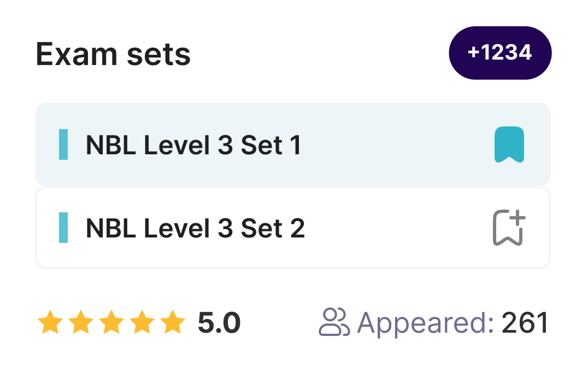The height and width of the screenshot is (383, 588).
Task: Click the teal marker bar on Set 2
Action: coord(63,228)
